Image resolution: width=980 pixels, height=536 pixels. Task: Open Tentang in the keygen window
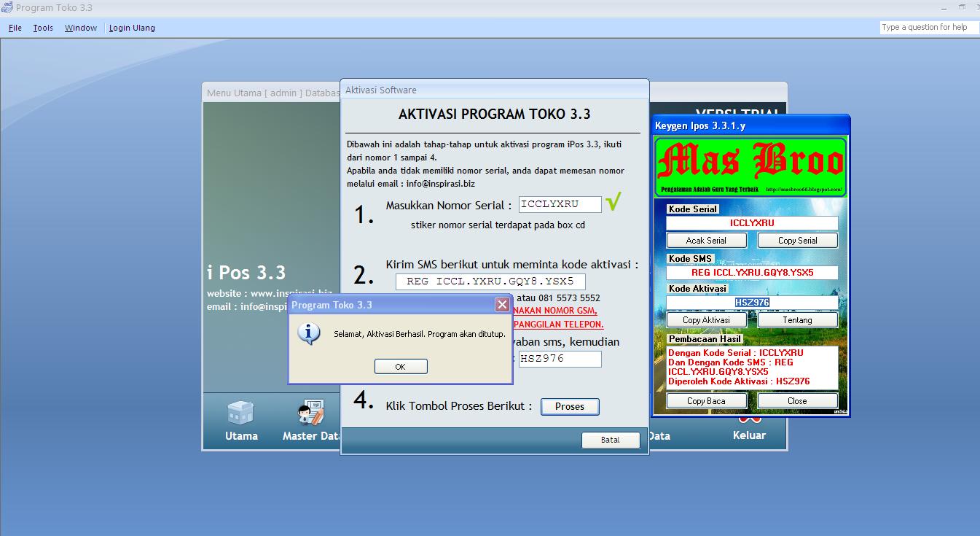(798, 319)
